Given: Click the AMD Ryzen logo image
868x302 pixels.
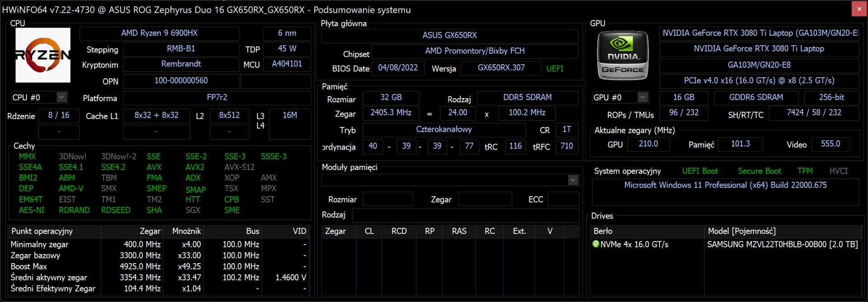Looking at the screenshot, I should pos(43,55).
